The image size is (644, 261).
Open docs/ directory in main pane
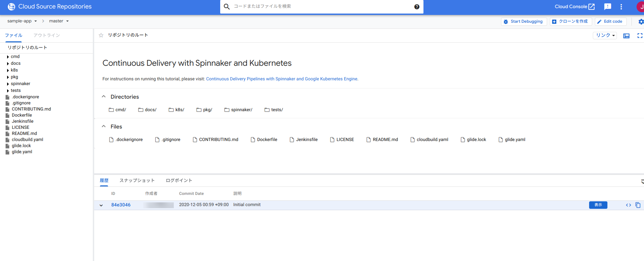(147, 110)
